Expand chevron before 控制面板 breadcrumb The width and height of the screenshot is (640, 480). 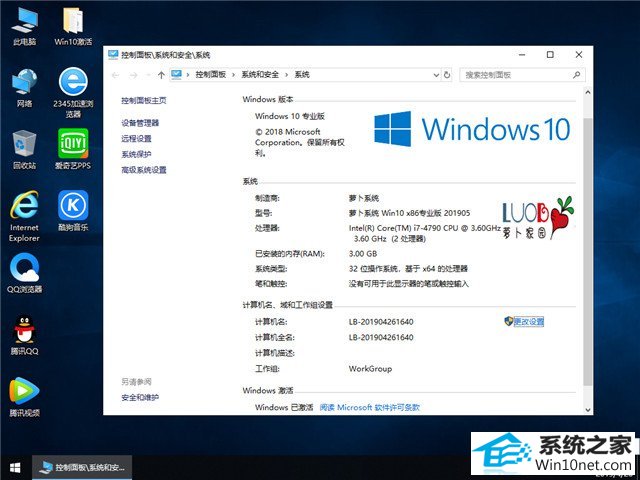tap(188, 75)
